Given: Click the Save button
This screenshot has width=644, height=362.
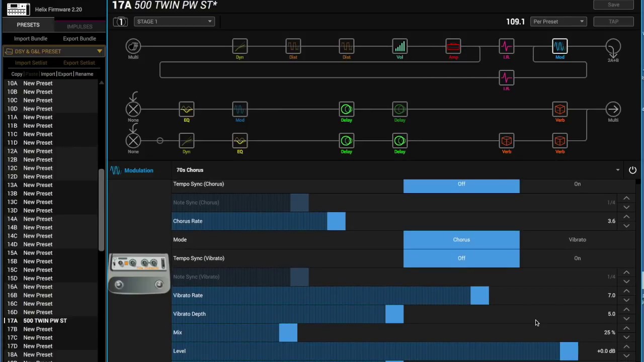Looking at the screenshot, I should click(x=613, y=5).
